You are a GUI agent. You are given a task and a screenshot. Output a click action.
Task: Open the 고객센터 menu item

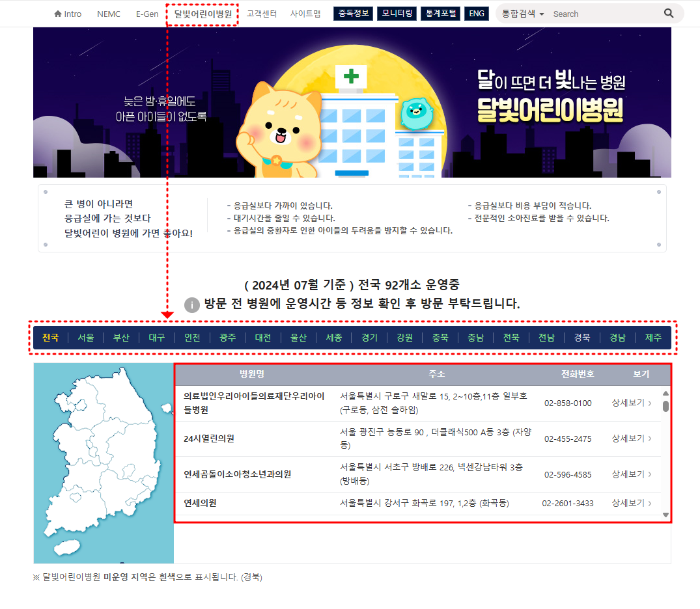pyautogui.click(x=261, y=13)
